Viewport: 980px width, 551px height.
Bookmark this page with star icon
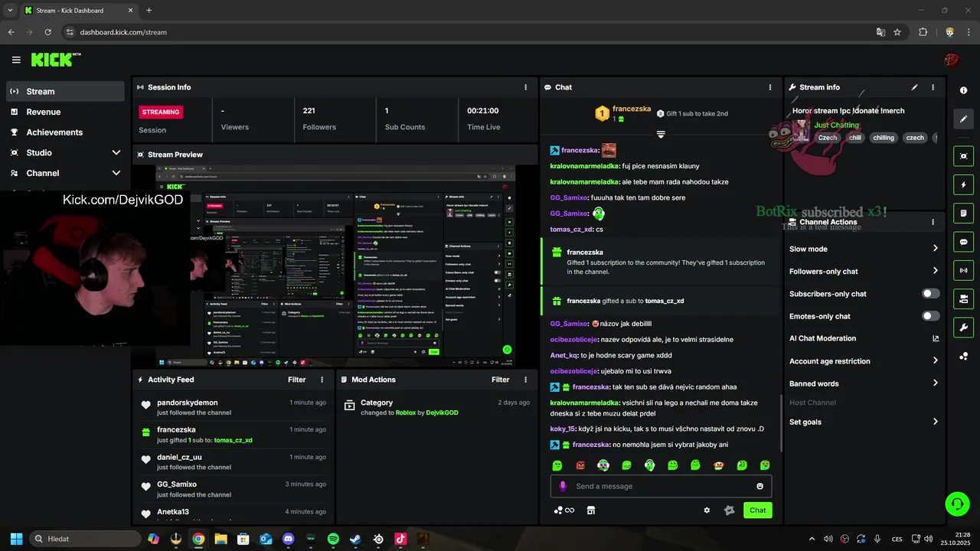point(897,32)
